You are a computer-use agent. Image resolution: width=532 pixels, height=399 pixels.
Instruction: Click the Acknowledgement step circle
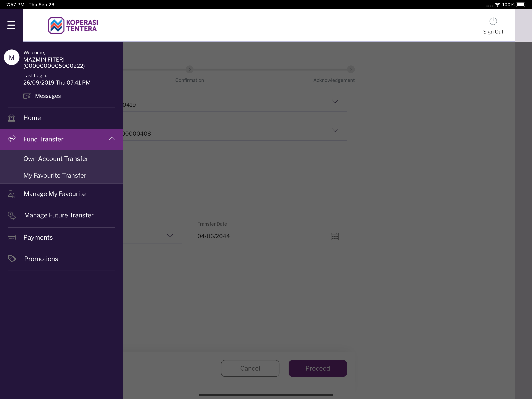tap(351, 70)
